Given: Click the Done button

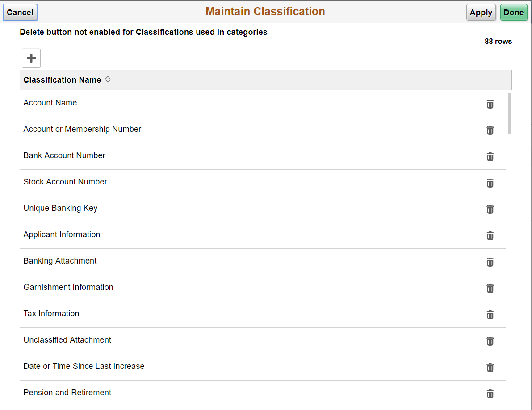Looking at the screenshot, I should coord(514,12).
